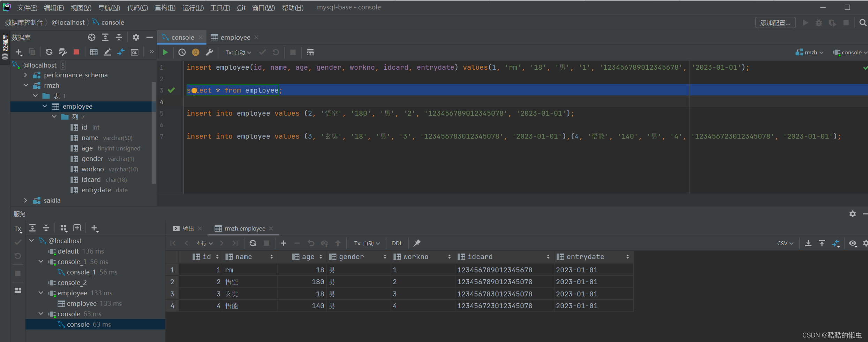Screen dimensions: 868x342
Task: Open the 导航(N) menu
Action: [109, 8]
